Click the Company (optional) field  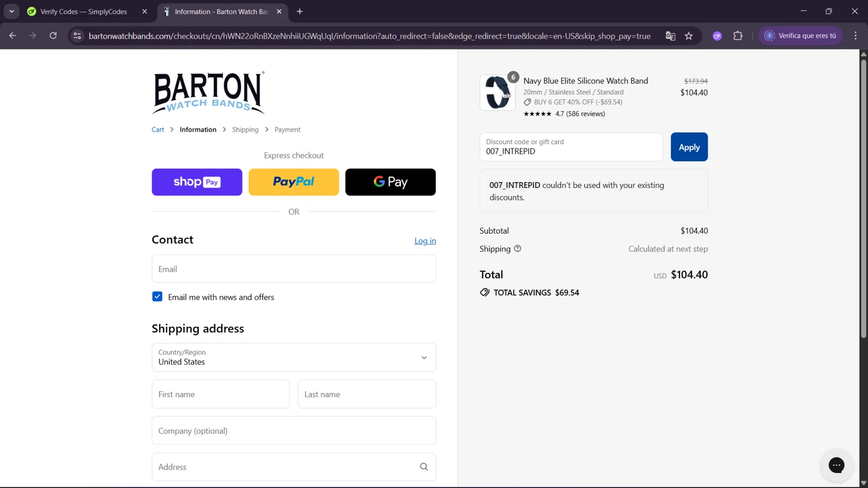[x=294, y=431]
